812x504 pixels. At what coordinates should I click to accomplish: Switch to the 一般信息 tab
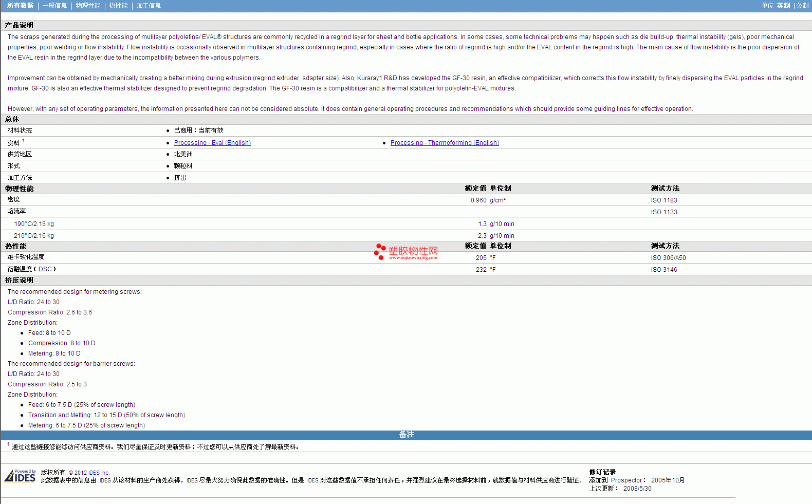point(55,6)
